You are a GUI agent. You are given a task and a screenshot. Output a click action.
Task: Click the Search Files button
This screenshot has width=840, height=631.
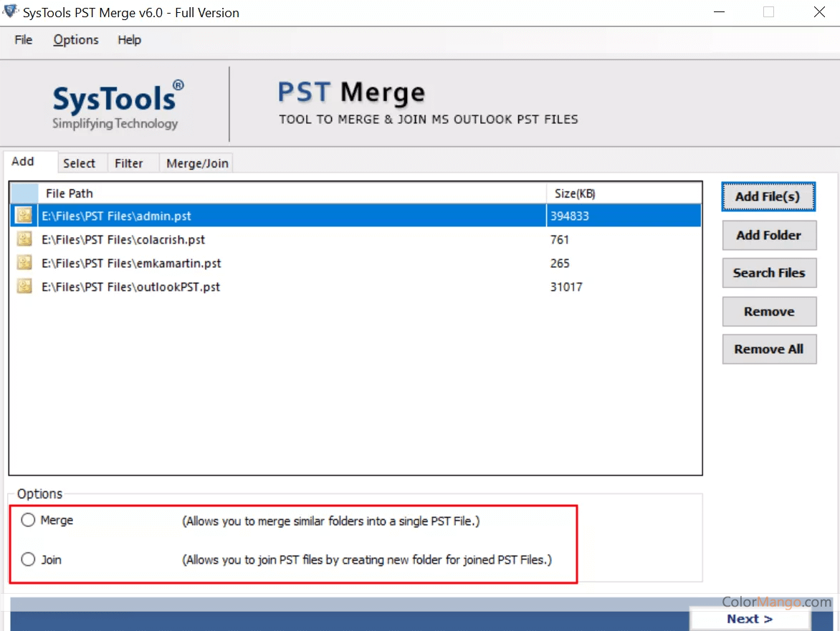(x=769, y=273)
